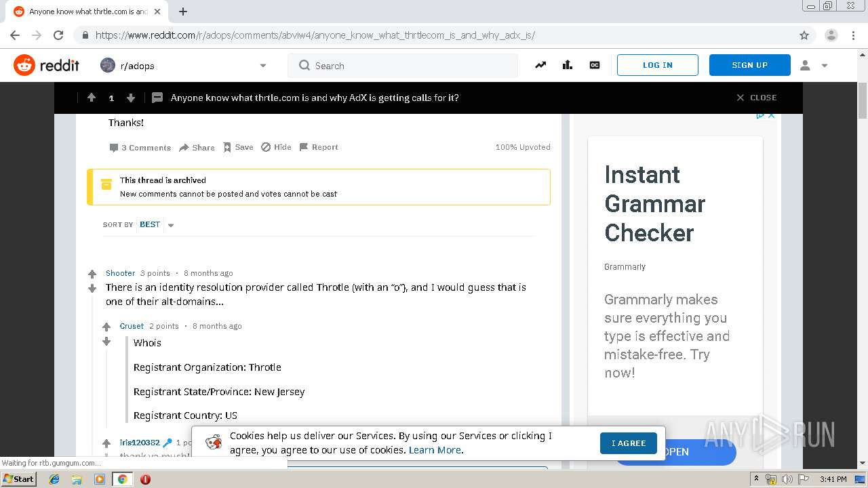The height and width of the screenshot is (488, 868).
Task: Open iris120382's user profile link
Action: [x=140, y=443]
